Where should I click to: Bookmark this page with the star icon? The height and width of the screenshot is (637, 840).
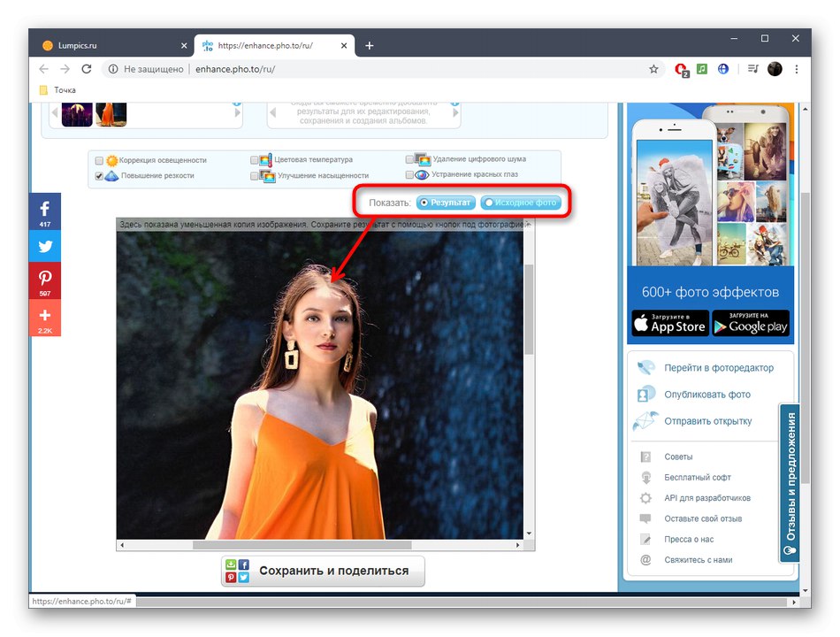(653, 69)
